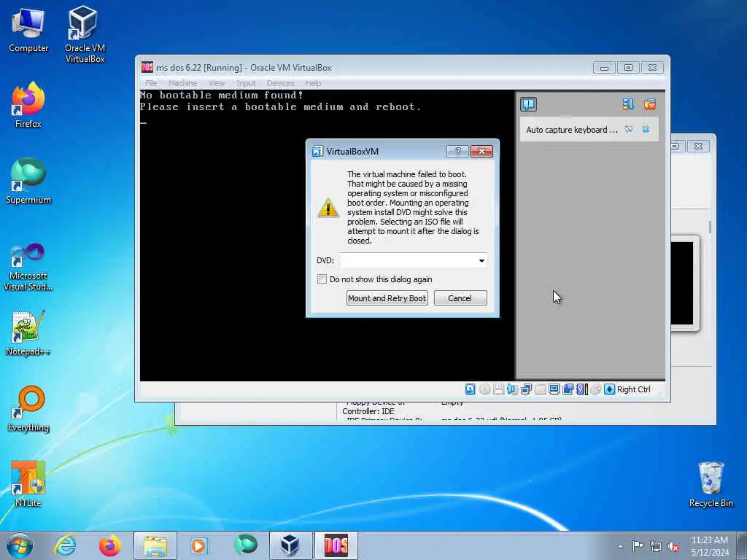747x560 pixels.
Task: Open the View menu
Action: (x=217, y=83)
